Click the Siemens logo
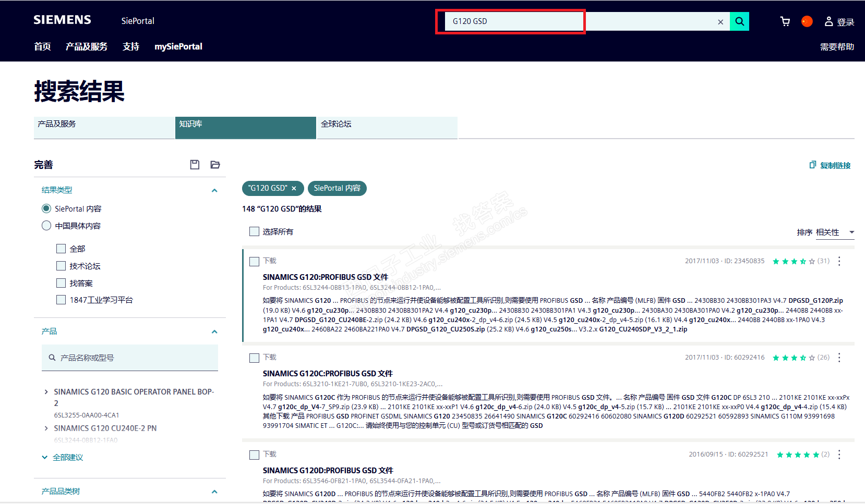The width and height of the screenshot is (865, 504). pyautogui.click(x=62, y=20)
